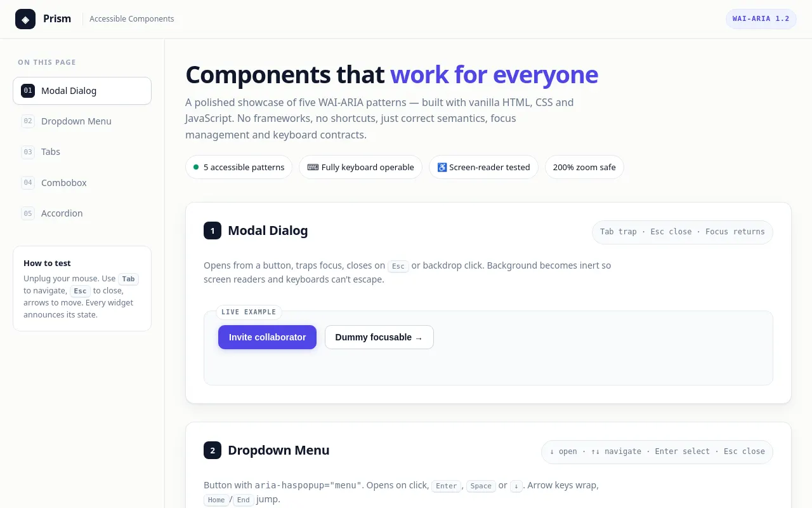Viewport: 812px width, 508px height.
Task: Click the 'Modal Dialog' section heading
Action: (268, 231)
